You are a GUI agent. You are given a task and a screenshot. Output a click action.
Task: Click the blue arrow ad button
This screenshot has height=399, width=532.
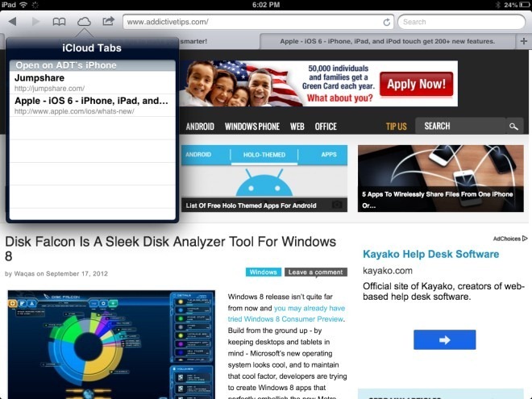(444, 339)
